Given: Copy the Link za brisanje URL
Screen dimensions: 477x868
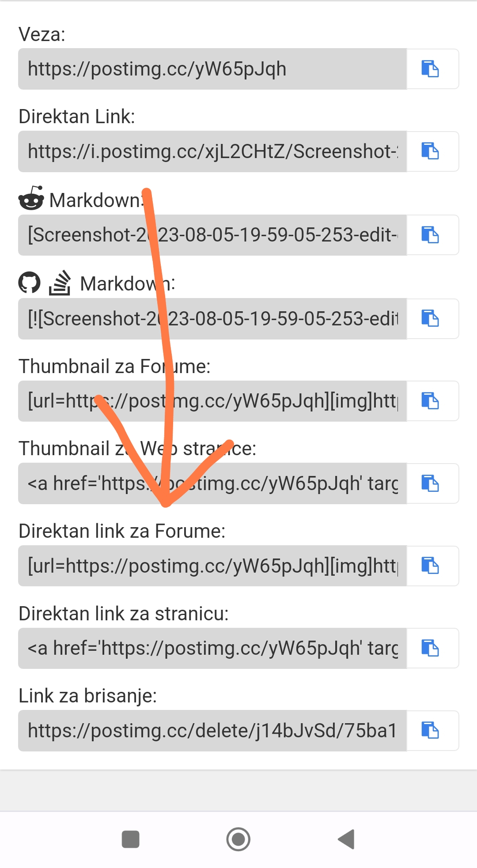Looking at the screenshot, I should pyautogui.click(x=432, y=731).
